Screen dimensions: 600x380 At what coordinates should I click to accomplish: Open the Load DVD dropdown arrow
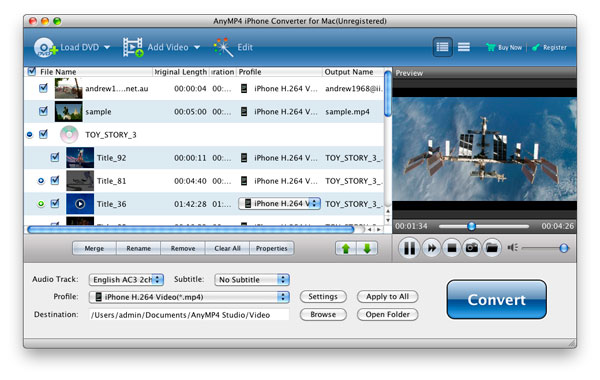[x=107, y=47]
